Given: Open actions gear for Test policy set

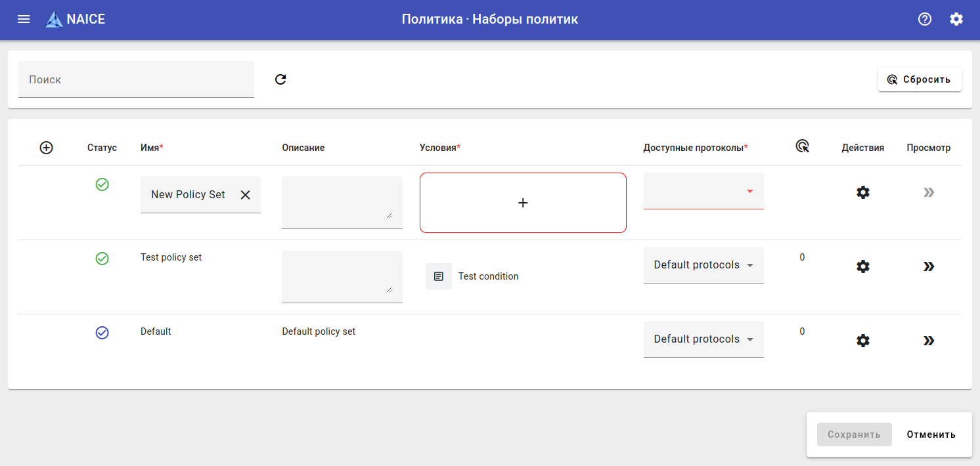Looking at the screenshot, I should 863,266.
